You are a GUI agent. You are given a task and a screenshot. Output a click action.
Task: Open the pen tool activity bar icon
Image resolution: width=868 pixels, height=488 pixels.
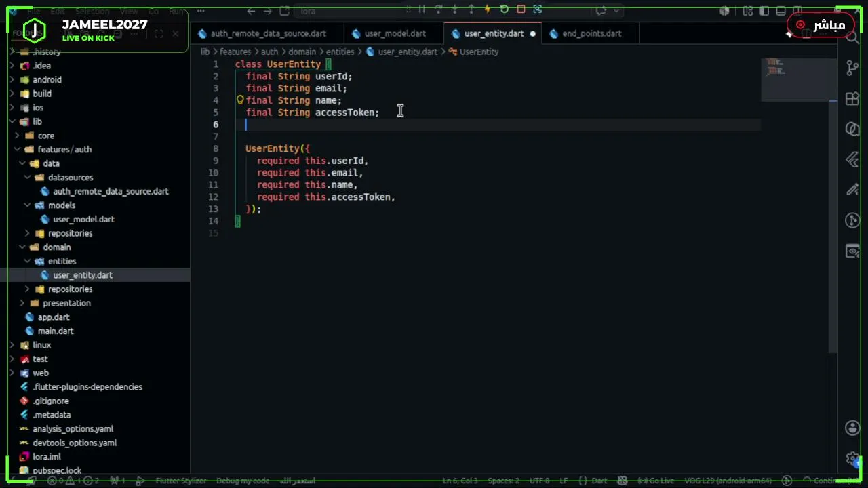[852, 190]
